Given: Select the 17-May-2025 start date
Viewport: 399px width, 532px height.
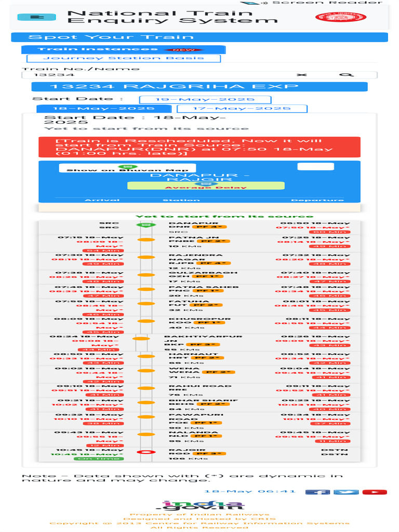Looking at the screenshot, I should tap(242, 109).
